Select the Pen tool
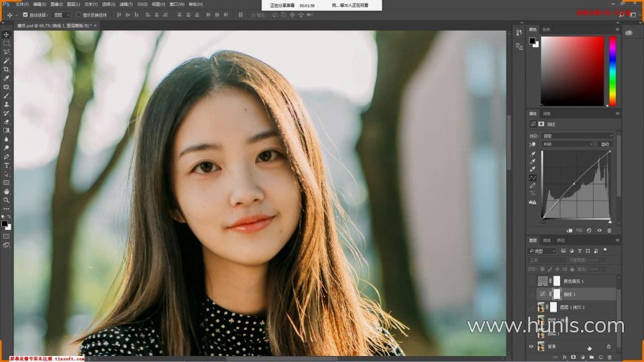This screenshot has width=644, height=362. [x=6, y=157]
